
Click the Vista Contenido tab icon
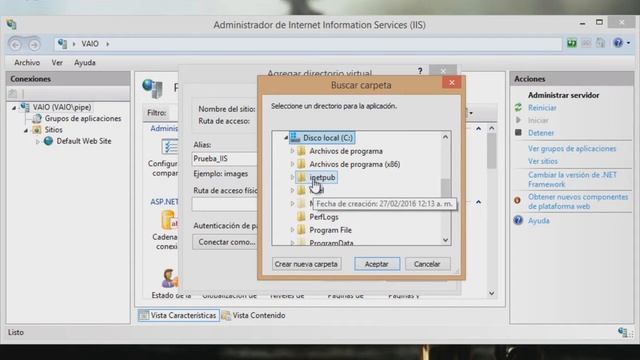(226, 316)
